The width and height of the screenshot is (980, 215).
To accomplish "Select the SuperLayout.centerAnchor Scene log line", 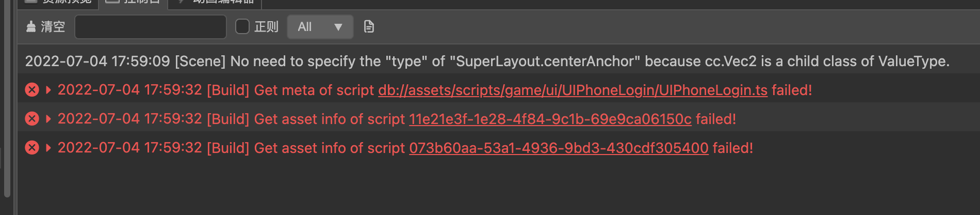I will [487, 61].
